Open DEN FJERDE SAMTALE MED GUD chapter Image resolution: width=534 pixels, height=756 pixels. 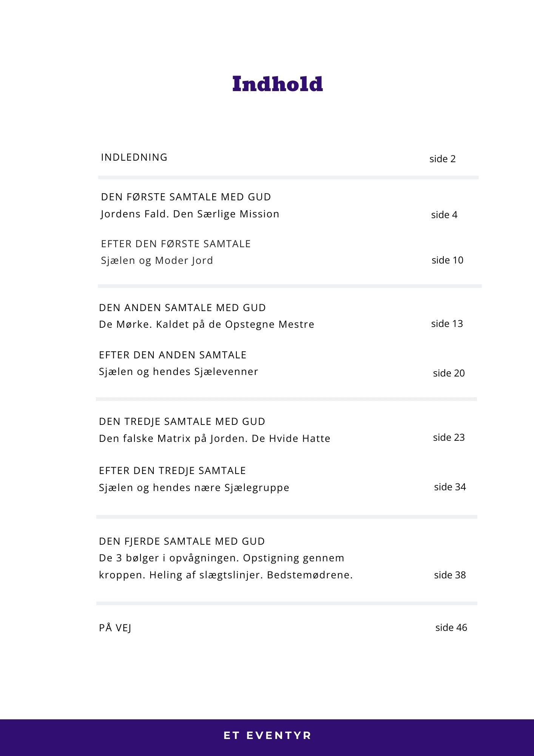(x=182, y=541)
